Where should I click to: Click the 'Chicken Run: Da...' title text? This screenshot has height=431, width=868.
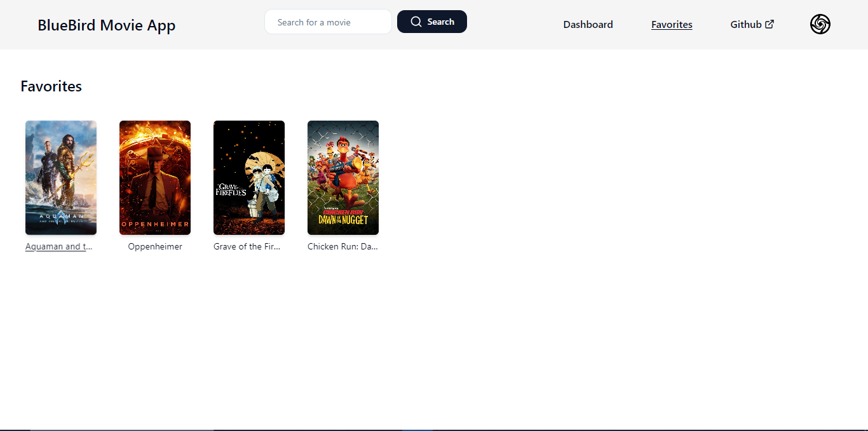pyautogui.click(x=342, y=246)
